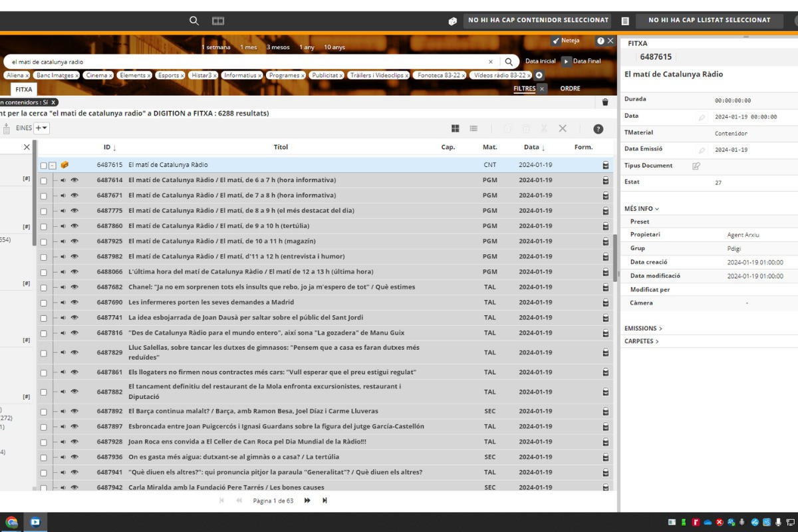This screenshot has width=798, height=532.
Task: Play audio of row 6487671
Action: (63, 196)
